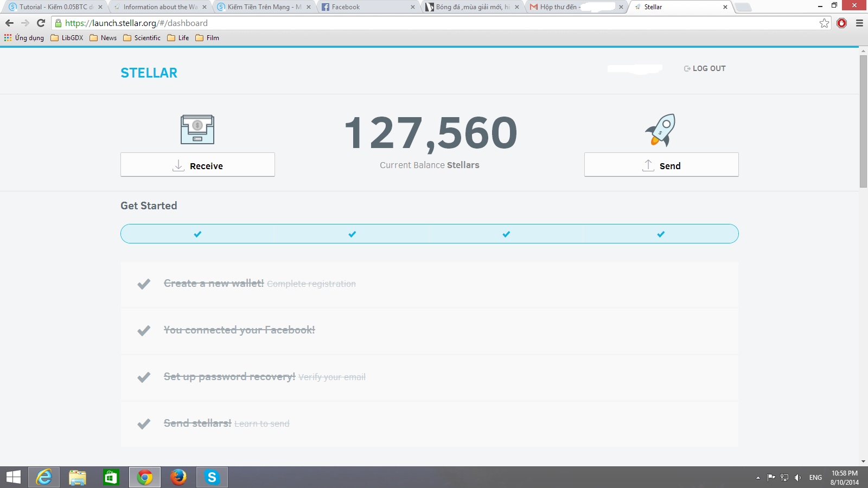The width and height of the screenshot is (868, 488).
Task: Click fourth checkmark in Get Started progress bar
Action: 661,234
